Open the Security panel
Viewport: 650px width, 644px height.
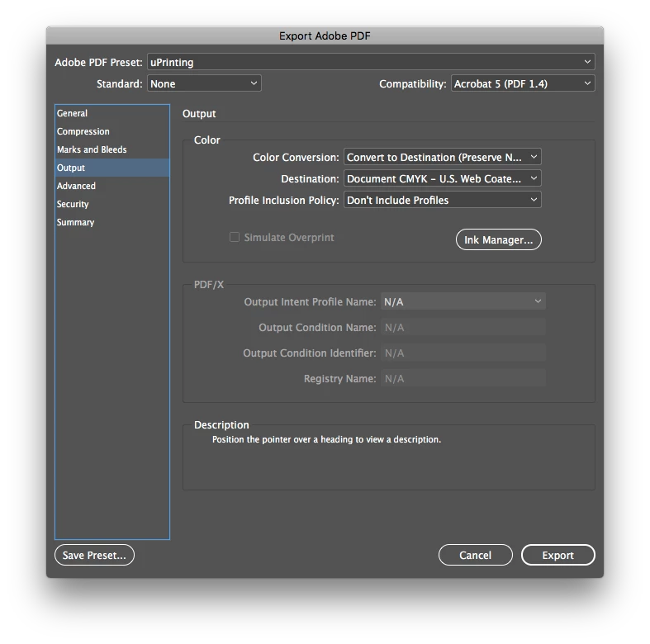[112, 204]
